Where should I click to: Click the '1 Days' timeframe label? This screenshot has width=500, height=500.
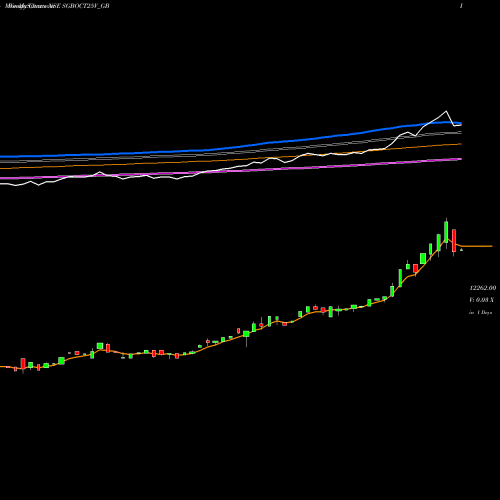pyautogui.click(x=484, y=313)
